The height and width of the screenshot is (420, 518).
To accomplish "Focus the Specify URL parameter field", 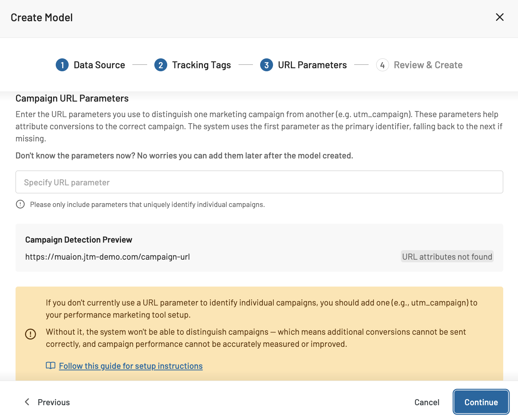I will [x=259, y=182].
